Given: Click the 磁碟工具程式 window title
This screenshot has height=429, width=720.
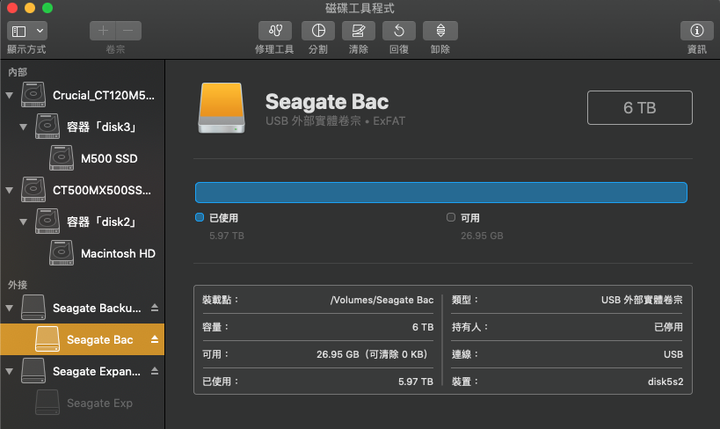Looking at the screenshot, I should [x=360, y=8].
